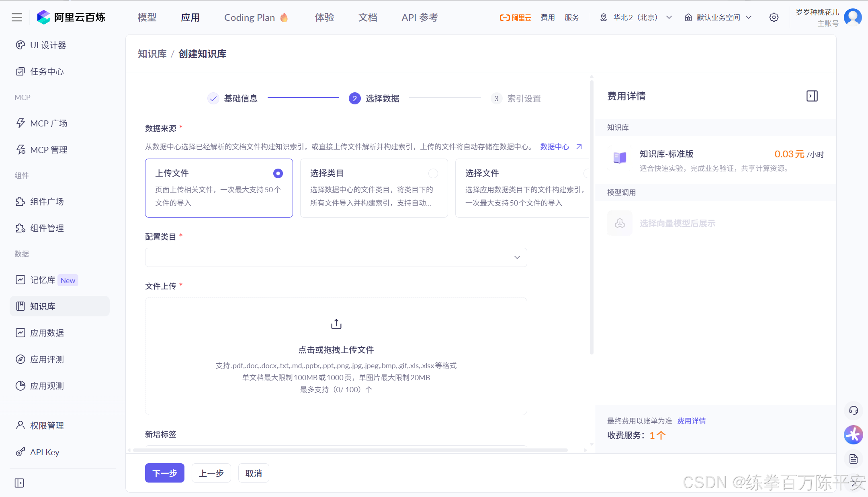Collapse the fee details panel icon
868x497 pixels.
(x=812, y=96)
